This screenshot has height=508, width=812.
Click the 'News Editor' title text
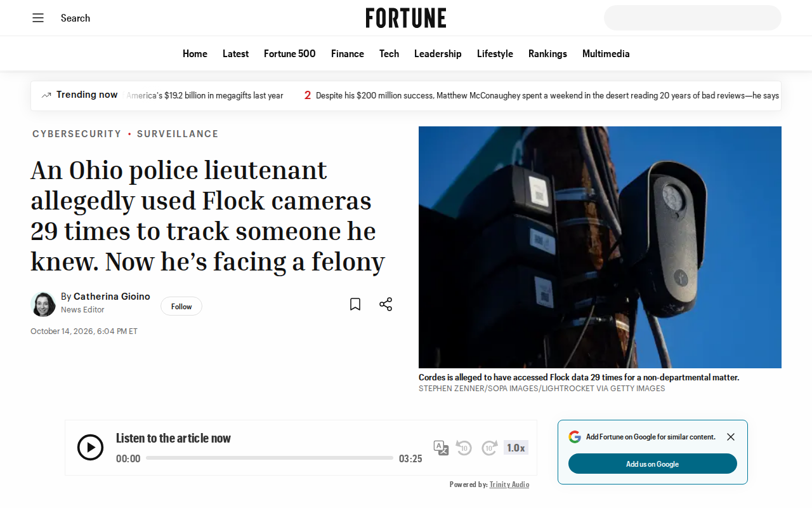[82, 310]
